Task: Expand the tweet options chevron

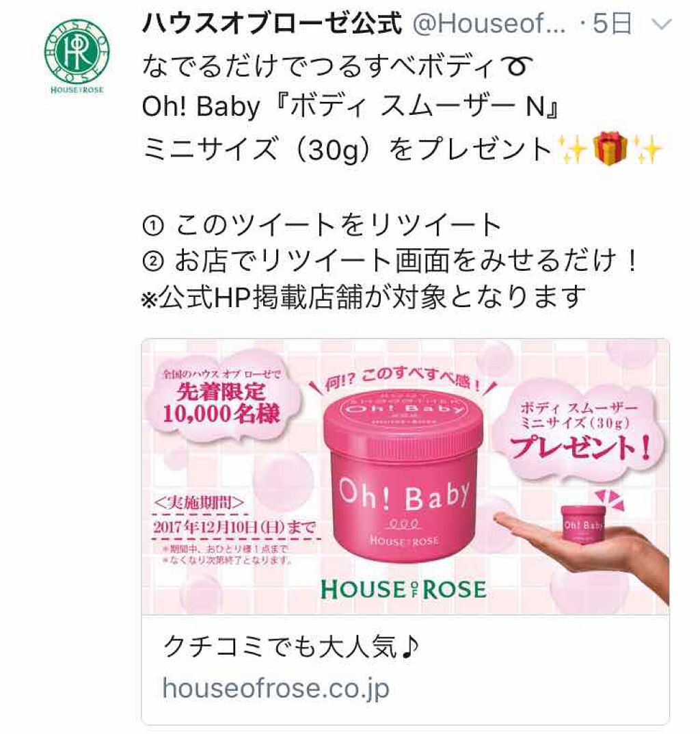Action: (x=661, y=25)
